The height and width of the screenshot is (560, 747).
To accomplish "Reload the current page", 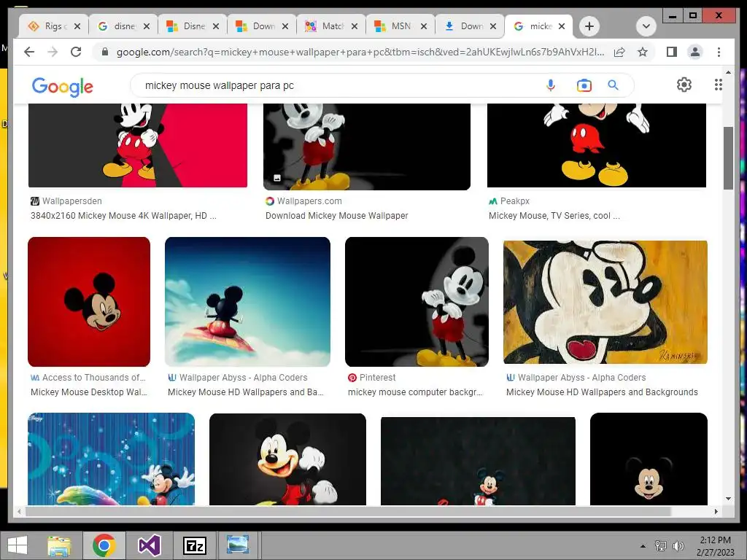I will pos(76,52).
